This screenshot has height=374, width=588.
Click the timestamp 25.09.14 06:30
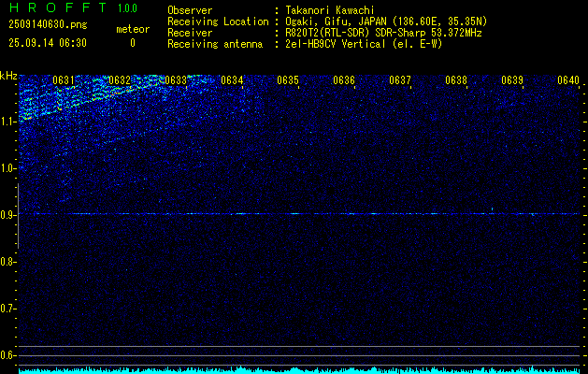point(48,43)
